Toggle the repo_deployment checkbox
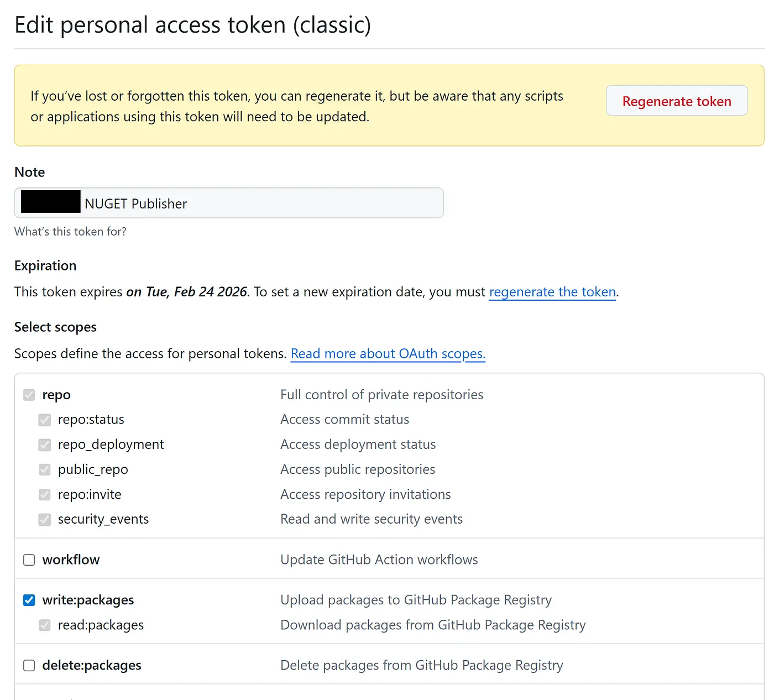This screenshot has height=700, width=774. click(x=45, y=445)
